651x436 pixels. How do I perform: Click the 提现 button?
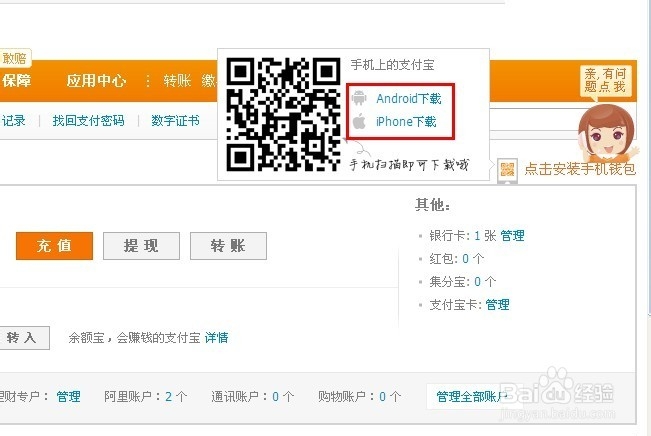(141, 246)
